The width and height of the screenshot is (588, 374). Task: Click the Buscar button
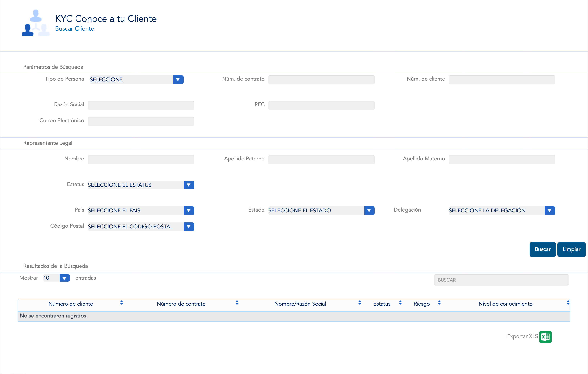click(542, 249)
